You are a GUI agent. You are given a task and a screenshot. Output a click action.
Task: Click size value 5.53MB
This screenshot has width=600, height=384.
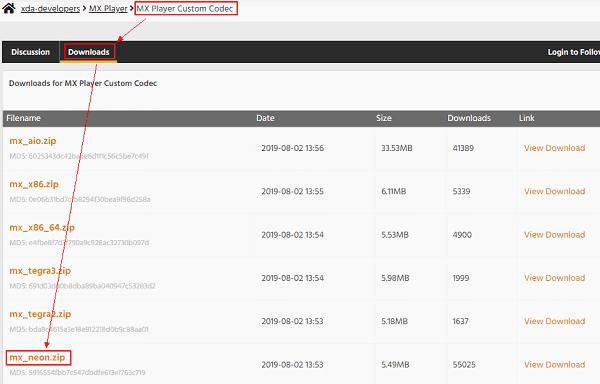[395, 234]
